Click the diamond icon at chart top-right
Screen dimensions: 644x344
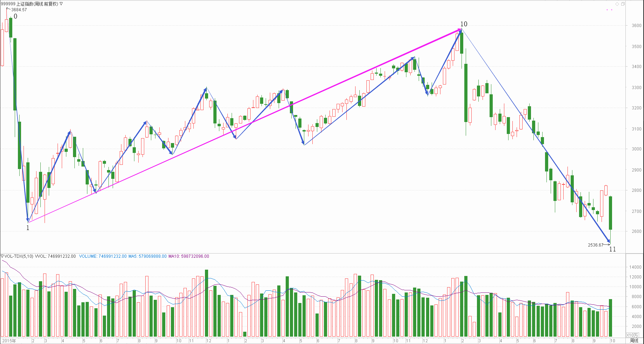pos(617,4)
